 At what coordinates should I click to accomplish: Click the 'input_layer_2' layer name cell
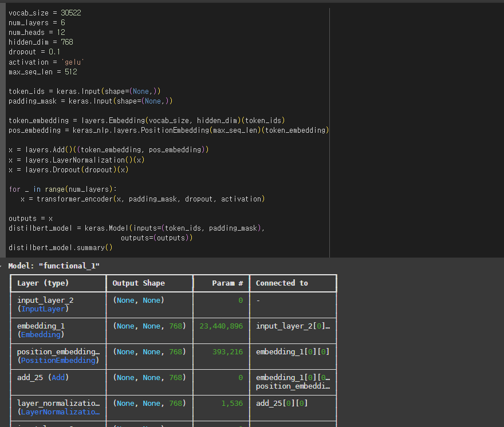(x=45, y=300)
